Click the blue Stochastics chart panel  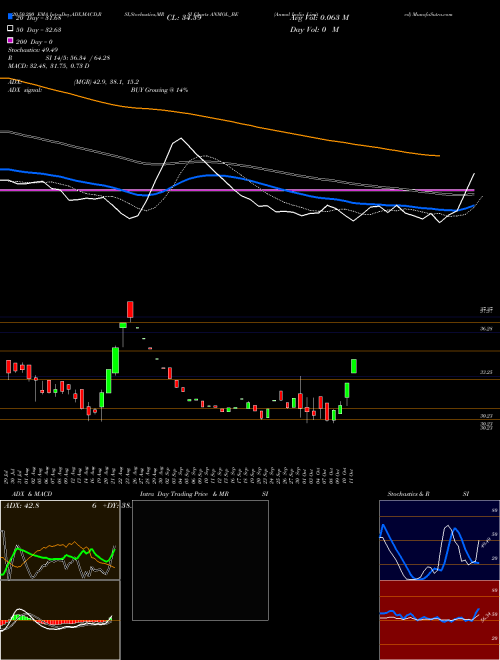pyautogui.click(x=439, y=540)
